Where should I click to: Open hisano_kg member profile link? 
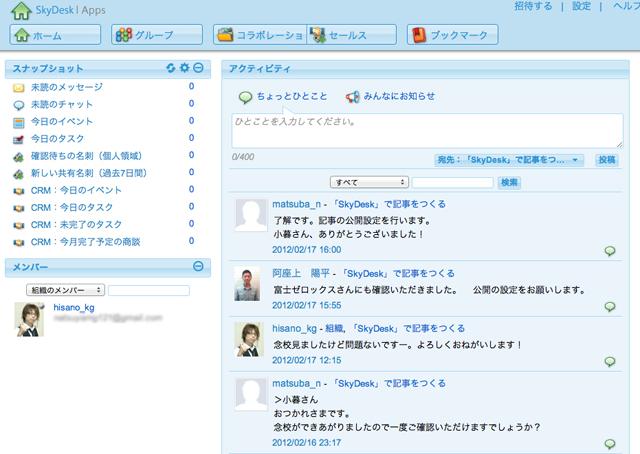click(74, 307)
